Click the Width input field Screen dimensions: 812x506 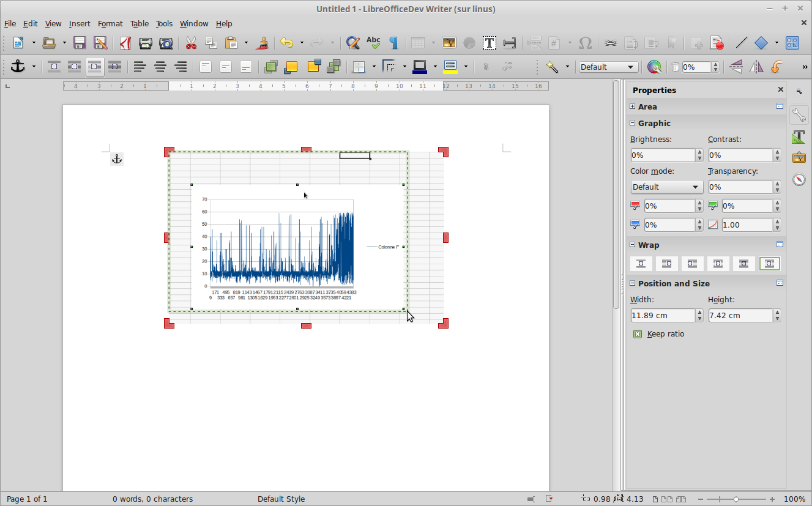click(663, 316)
